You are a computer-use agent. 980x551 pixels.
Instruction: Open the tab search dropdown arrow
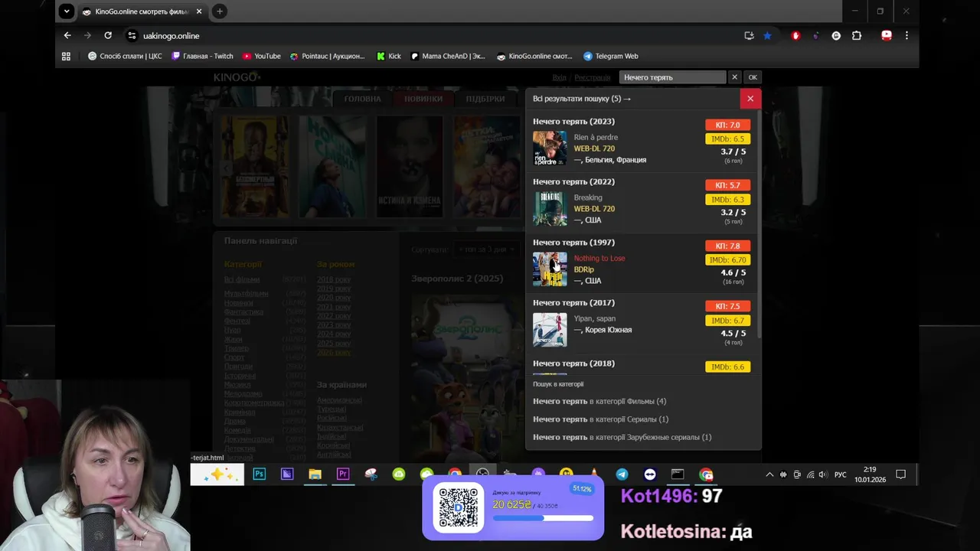point(67,11)
